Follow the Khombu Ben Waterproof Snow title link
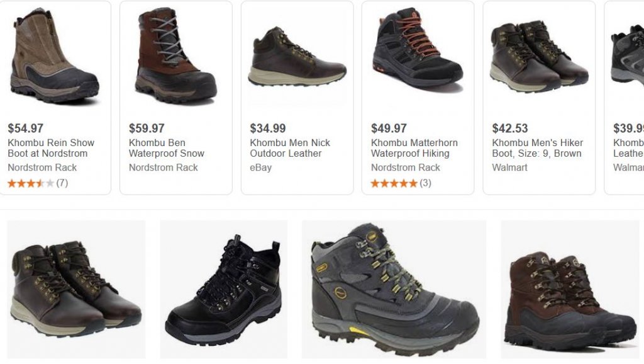The height and width of the screenshot is (364, 644). click(x=167, y=148)
